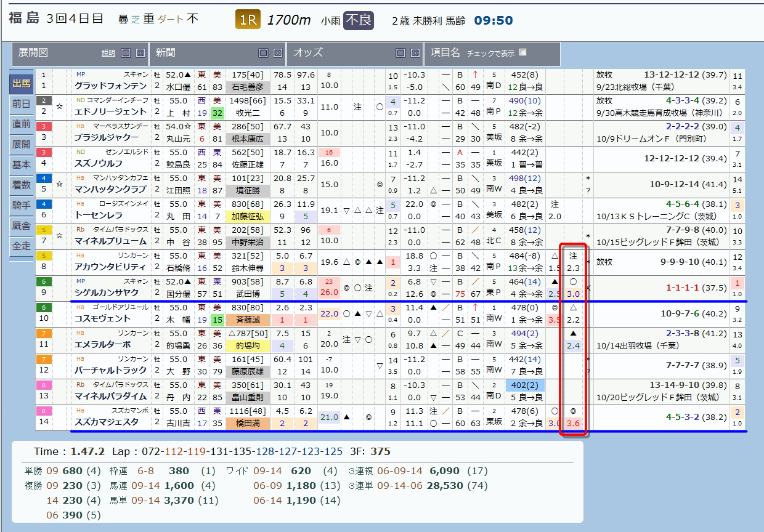Viewport: 764px width, 532px height.
Task: Switch to the 前日 tab
Action: (x=22, y=104)
